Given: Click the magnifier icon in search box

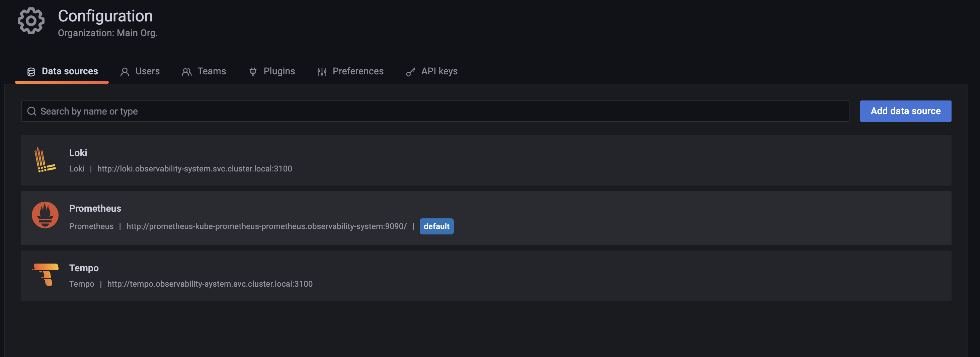Looking at the screenshot, I should tap(32, 111).
